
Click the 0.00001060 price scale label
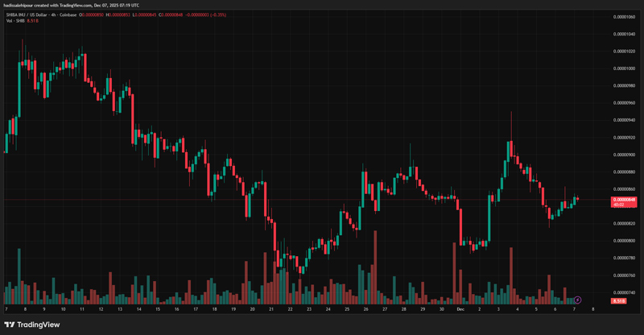625,16
